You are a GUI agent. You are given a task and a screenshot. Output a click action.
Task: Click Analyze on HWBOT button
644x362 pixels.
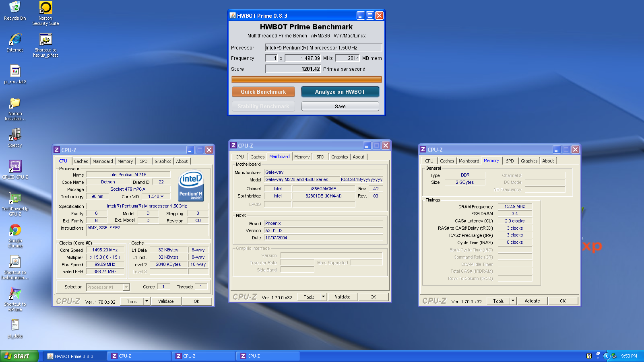point(340,92)
